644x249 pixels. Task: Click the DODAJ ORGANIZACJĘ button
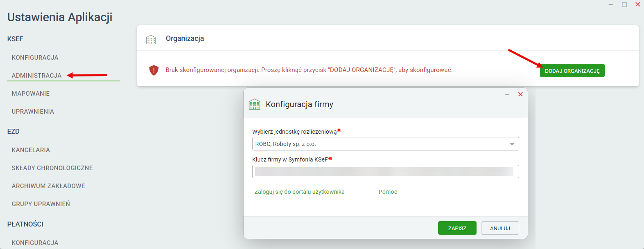572,71
